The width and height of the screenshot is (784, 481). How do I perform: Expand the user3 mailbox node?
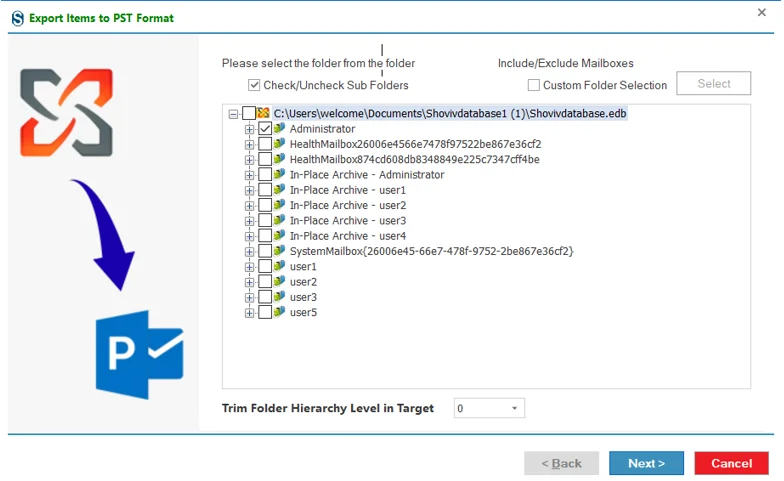(x=249, y=298)
